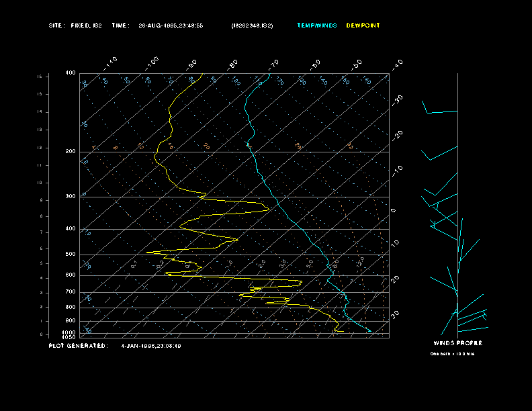Click the -50 temperature axis label
Screen dimensions: 532x411
click(x=357, y=64)
